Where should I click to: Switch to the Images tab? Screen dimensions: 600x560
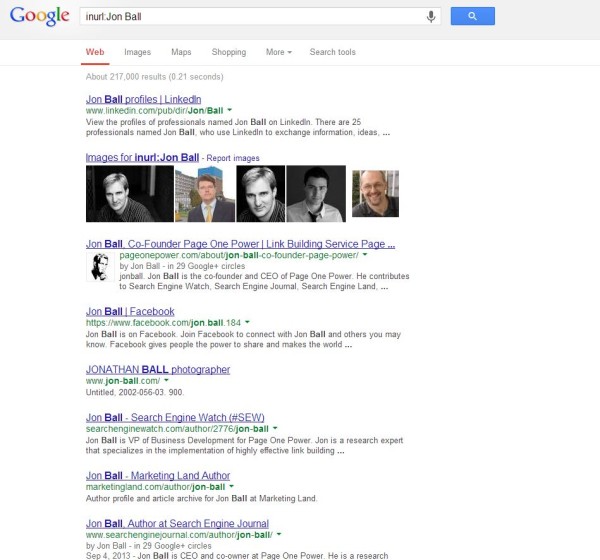(x=137, y=52)
